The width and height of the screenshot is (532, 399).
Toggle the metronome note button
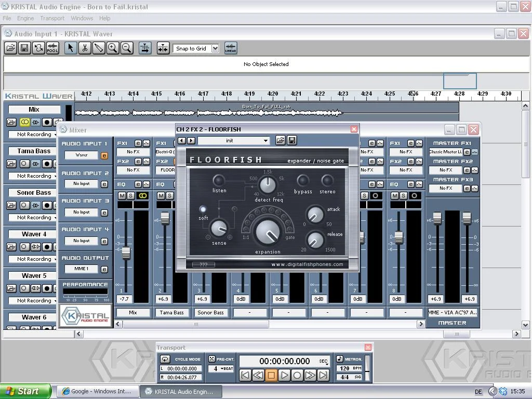point(339,359)
